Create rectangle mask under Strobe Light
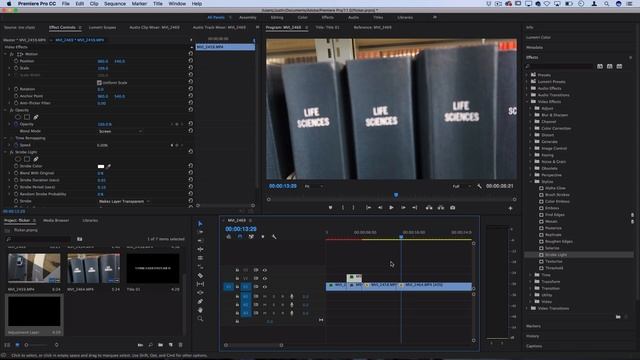This screenshot has height=360, width=640. [27, 159]
